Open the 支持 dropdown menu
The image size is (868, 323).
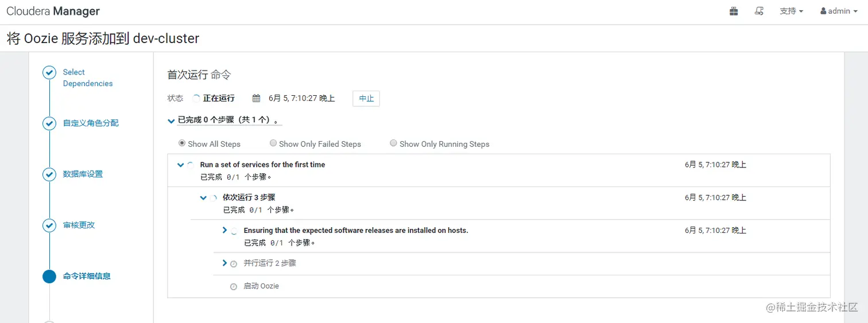click(x=792, y=11)
